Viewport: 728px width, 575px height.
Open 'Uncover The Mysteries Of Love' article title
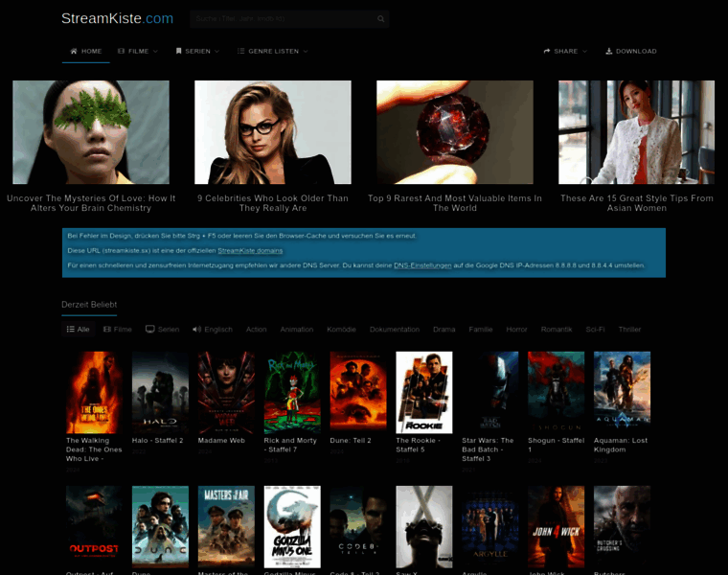91,203
